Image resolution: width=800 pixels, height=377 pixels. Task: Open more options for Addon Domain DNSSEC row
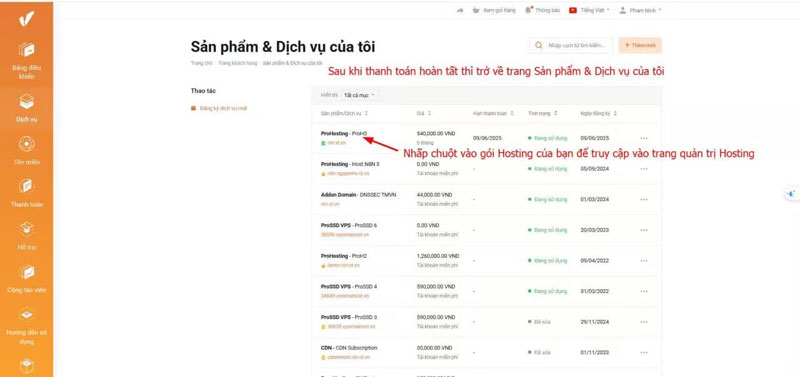(644, 199)
